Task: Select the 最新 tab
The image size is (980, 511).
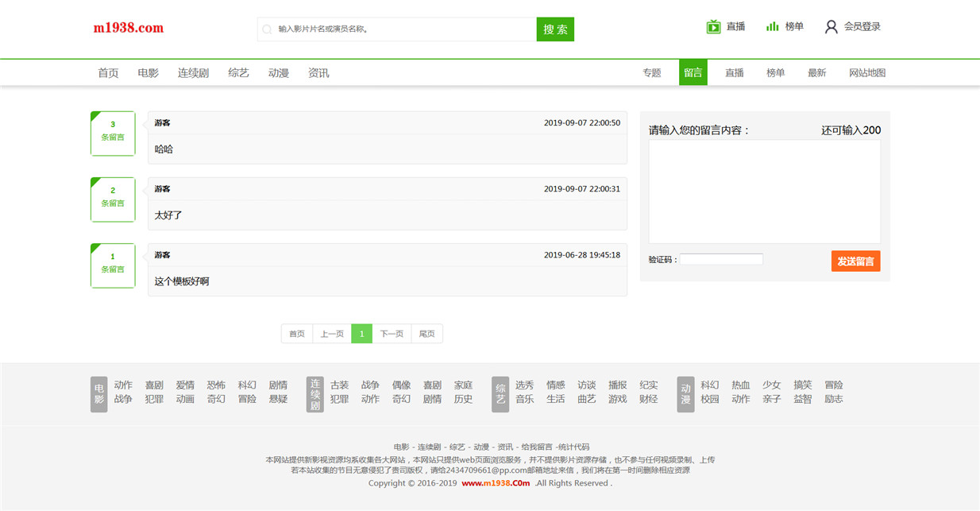Action: (x=817, y=73)
